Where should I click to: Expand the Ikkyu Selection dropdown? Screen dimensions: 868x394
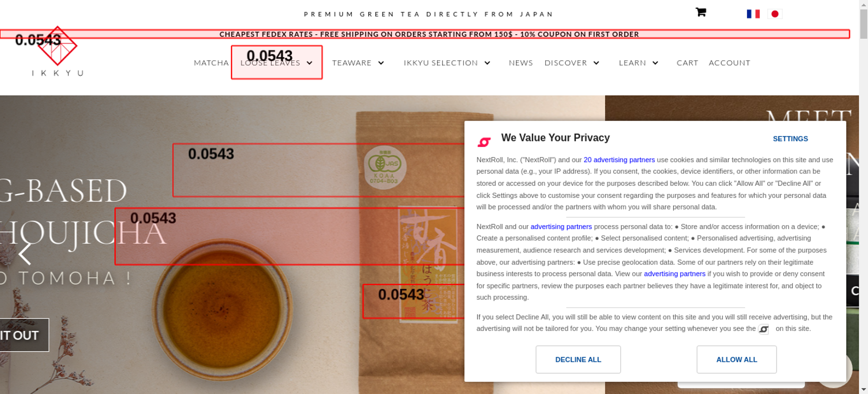pos(487,63)
